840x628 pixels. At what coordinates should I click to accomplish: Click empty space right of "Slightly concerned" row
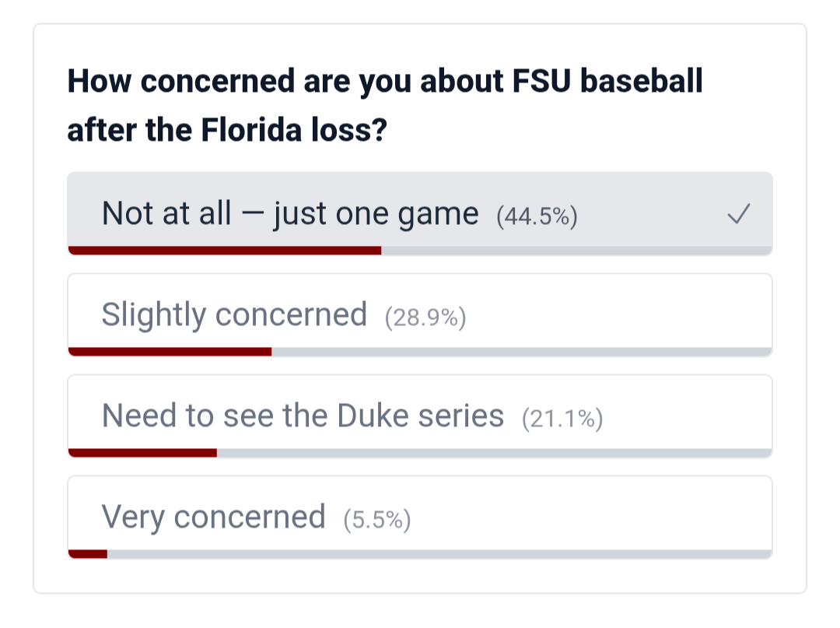pyautogui.click(x=622, y=313)
